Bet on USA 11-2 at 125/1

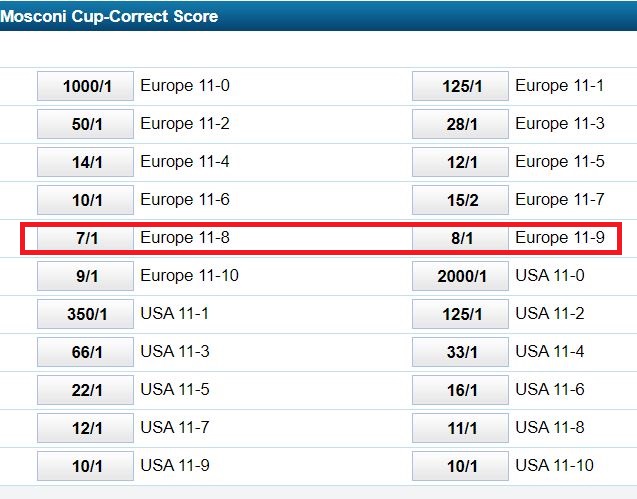coord(461,314)
